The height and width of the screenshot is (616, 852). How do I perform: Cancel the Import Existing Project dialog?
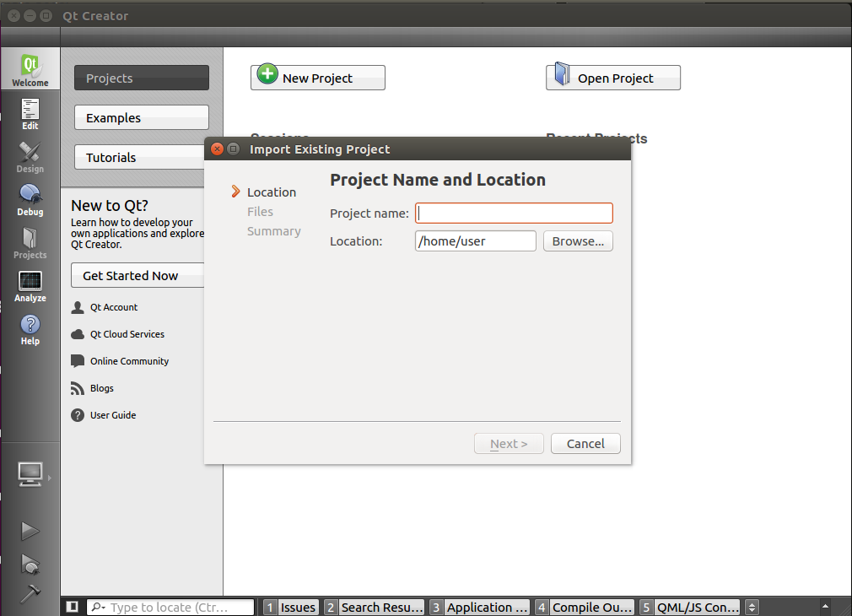click(585, 444)
